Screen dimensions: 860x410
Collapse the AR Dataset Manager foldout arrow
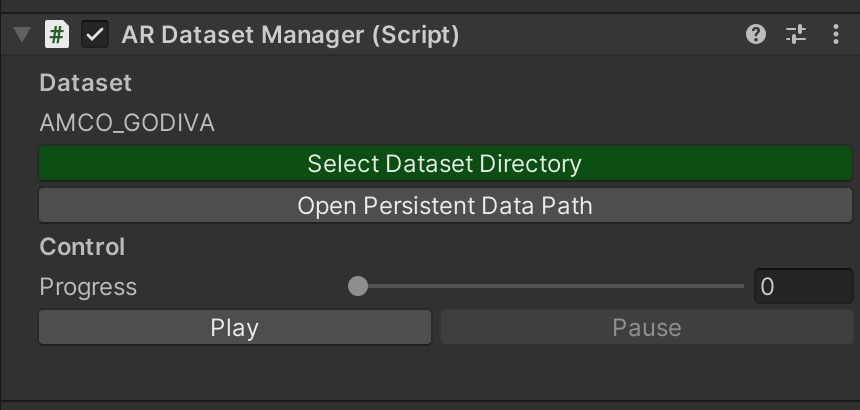pyautogui.click(x=22, y=35)
